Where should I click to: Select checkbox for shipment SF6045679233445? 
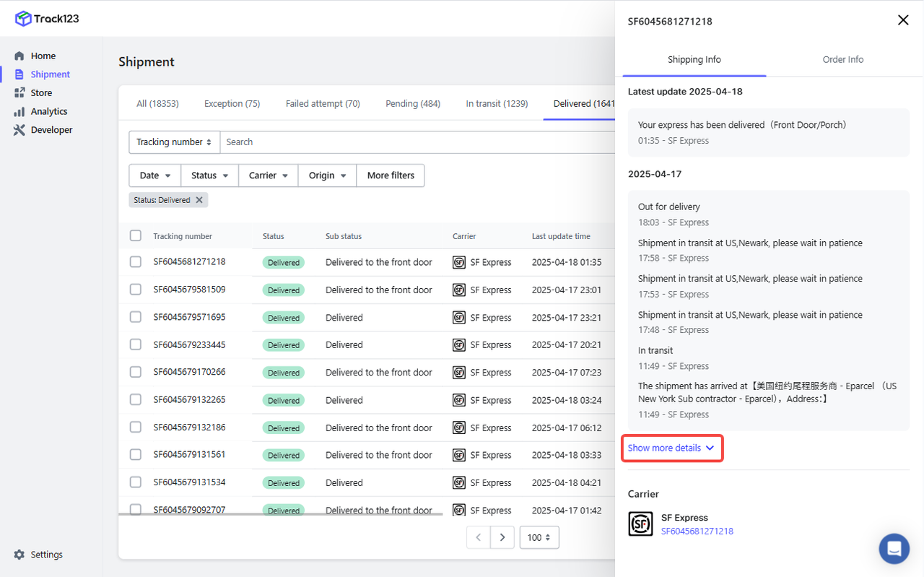tap(136, 344)
